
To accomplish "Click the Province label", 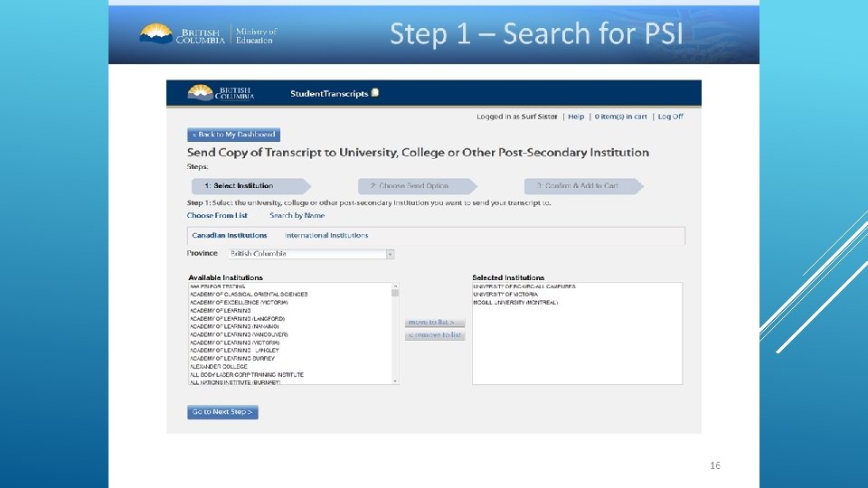I will [202, 253].
